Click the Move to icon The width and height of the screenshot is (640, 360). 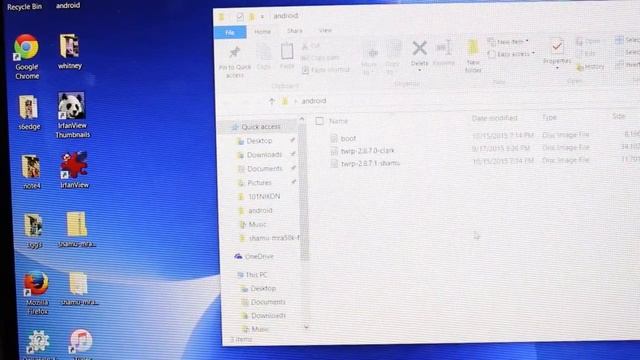pyautogui.click(x=373, y=52)
